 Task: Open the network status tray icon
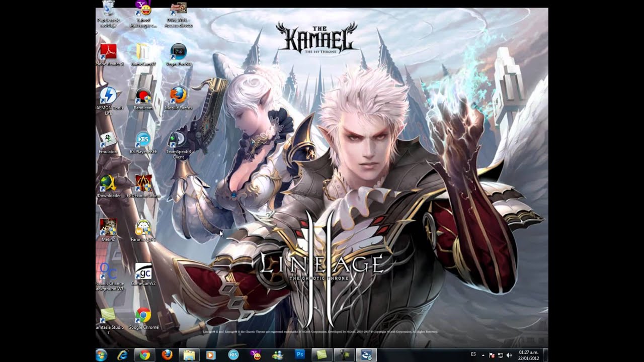click(501, 355)
